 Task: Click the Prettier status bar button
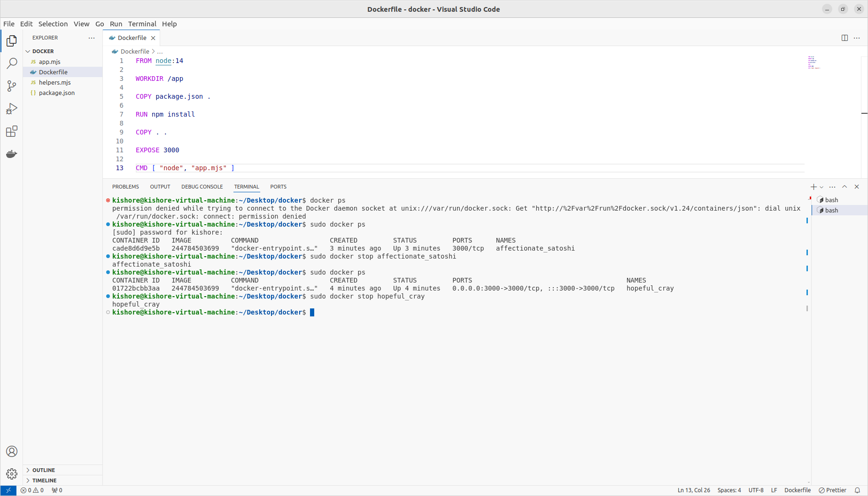click(x=832, y=490)
